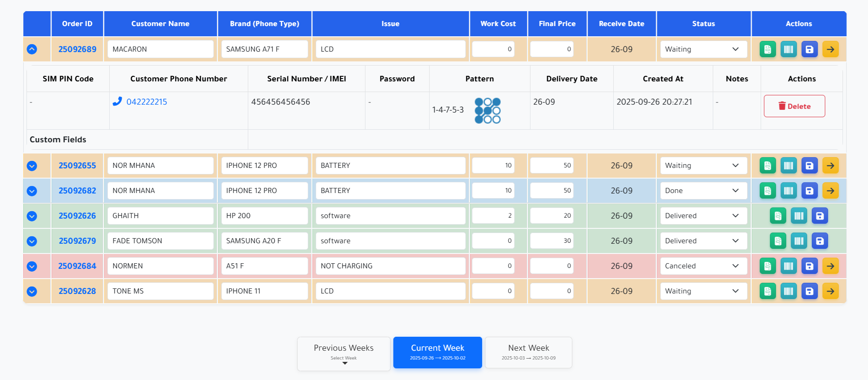Save order 25092682 with blue disk icon
The width and height of the screenshot is (868, 380).
809,191
